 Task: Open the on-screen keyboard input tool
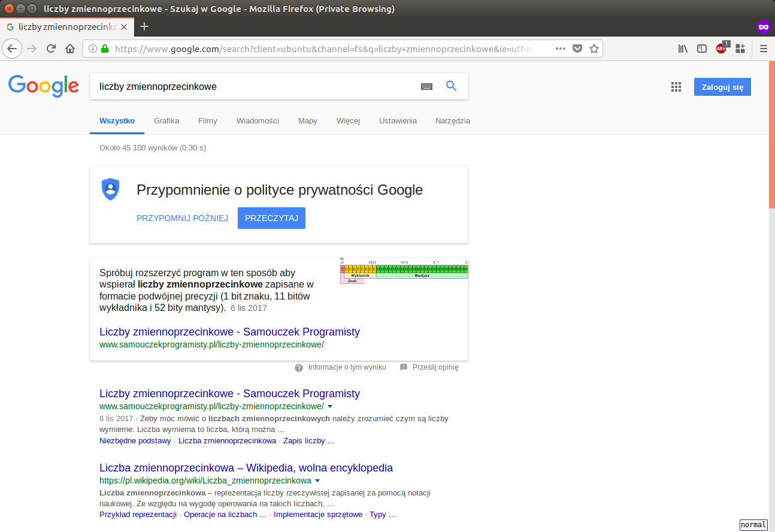point(426,86)
